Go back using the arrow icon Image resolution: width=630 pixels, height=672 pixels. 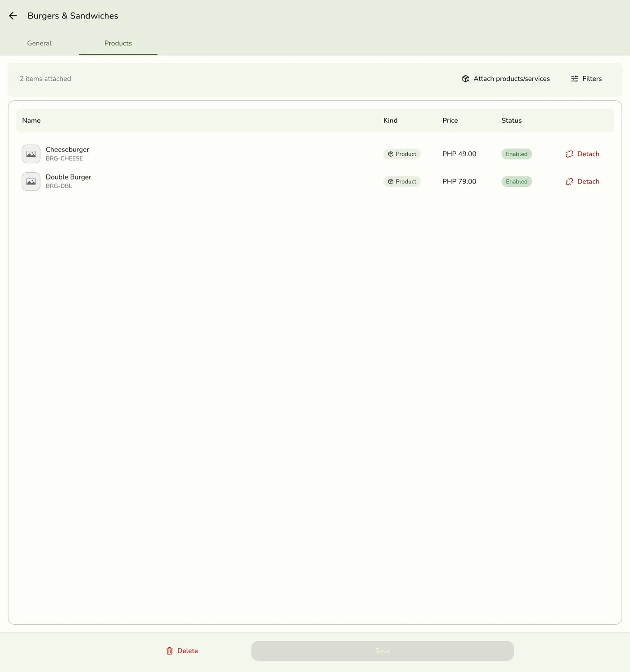[x=13, y=16]
